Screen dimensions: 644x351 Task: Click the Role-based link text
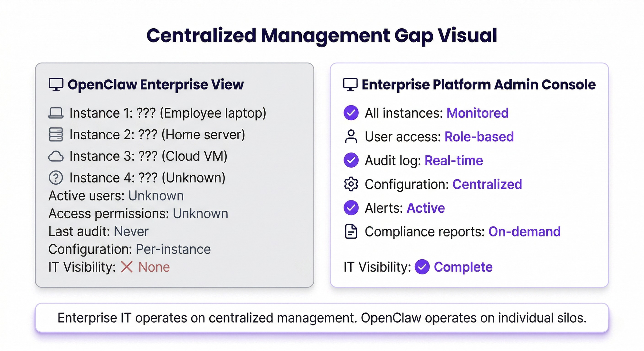479,137
